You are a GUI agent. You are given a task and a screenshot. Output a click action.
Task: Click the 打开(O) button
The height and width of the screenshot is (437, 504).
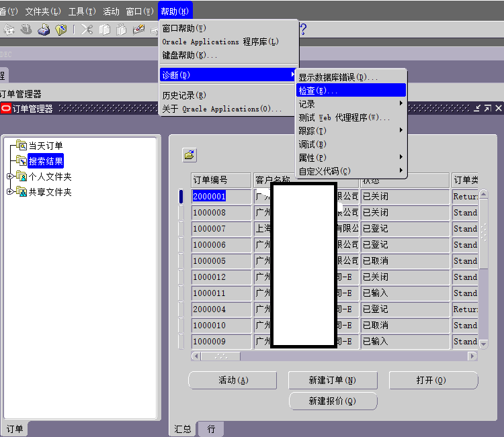[431, 380]
